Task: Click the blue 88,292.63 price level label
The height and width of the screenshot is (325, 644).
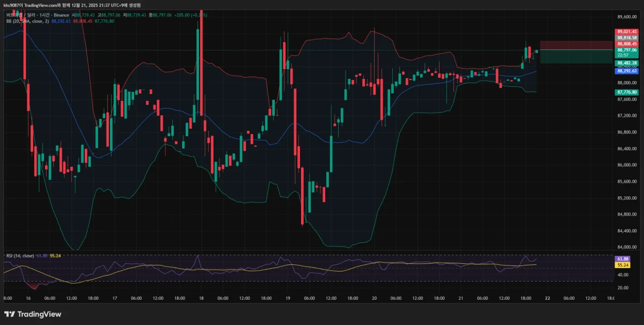Action: [x=627, y=70]
